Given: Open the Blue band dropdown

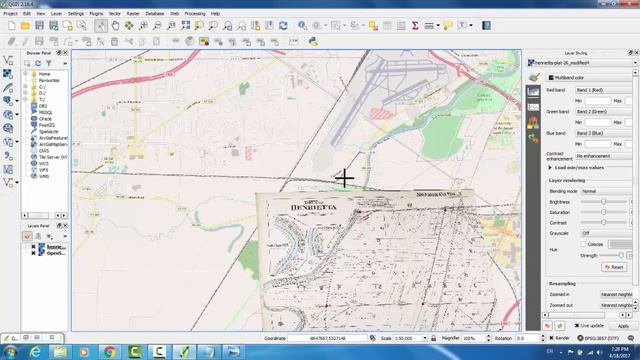Looking at the screenshot, I should click(x=603, y=133).
